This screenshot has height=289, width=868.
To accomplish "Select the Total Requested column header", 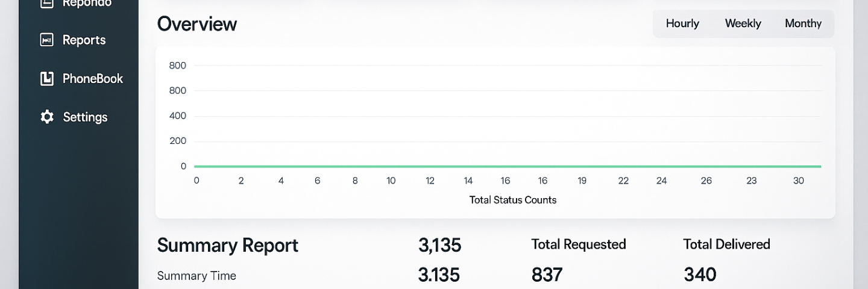I will [x=578, y=244].
